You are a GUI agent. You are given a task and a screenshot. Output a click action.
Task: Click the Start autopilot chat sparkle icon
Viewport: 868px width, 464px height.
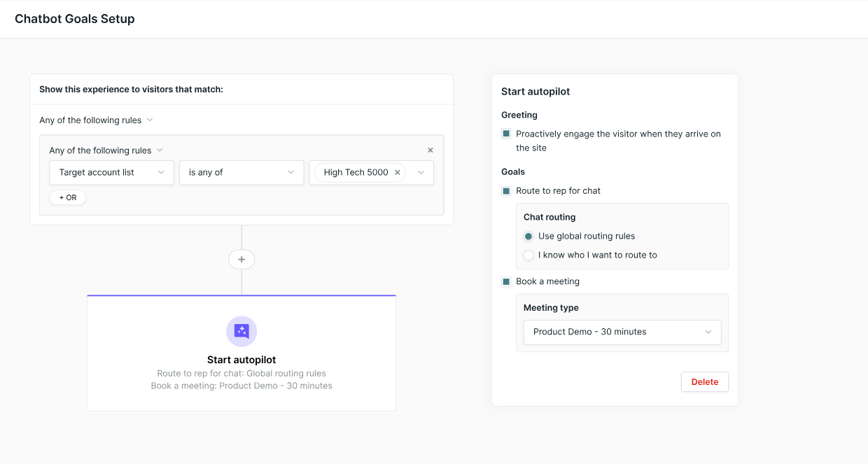[x=241, y=332]
